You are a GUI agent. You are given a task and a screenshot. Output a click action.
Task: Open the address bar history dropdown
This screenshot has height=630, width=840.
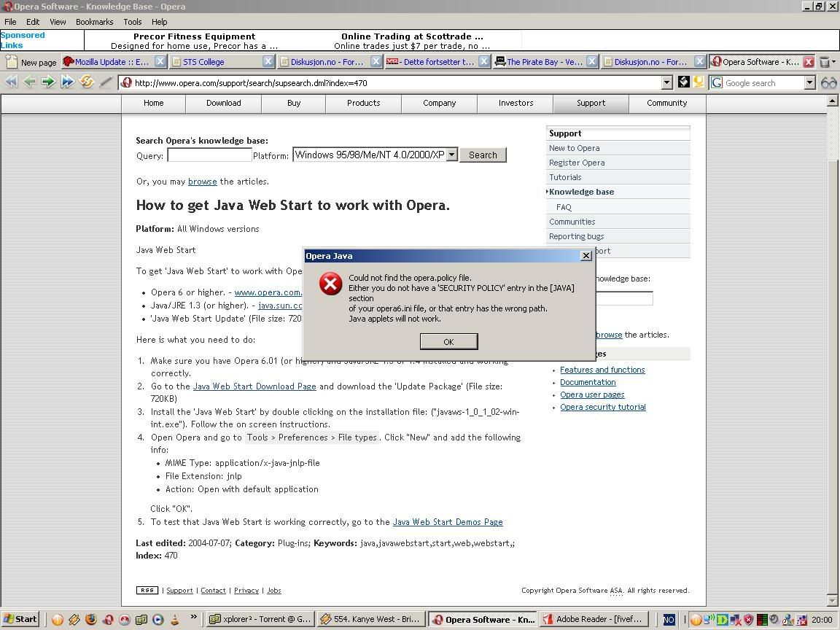coord(666,82)
